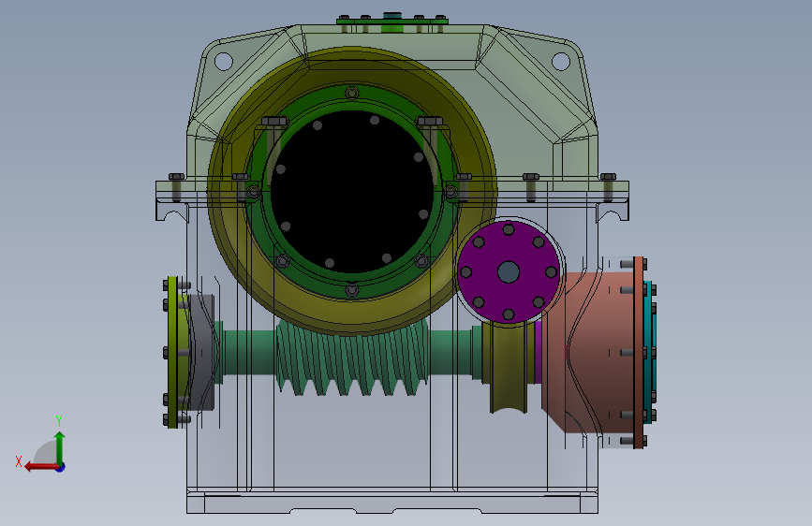Image resolution: width=812 pixels, height=526 pixels.
Task: Click the blue Z axis dot of triad
Action: (61, 467)
